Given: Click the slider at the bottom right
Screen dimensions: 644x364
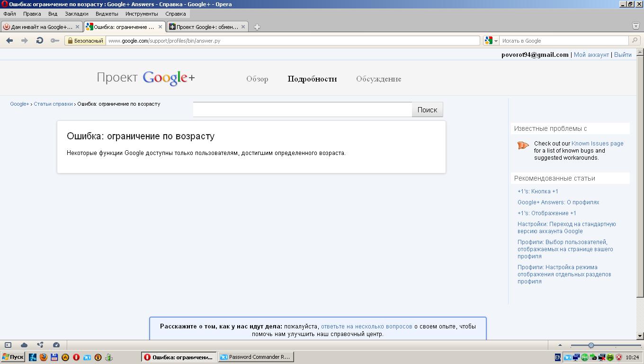Looking at the screenshot, I should (x=592, y=345).
